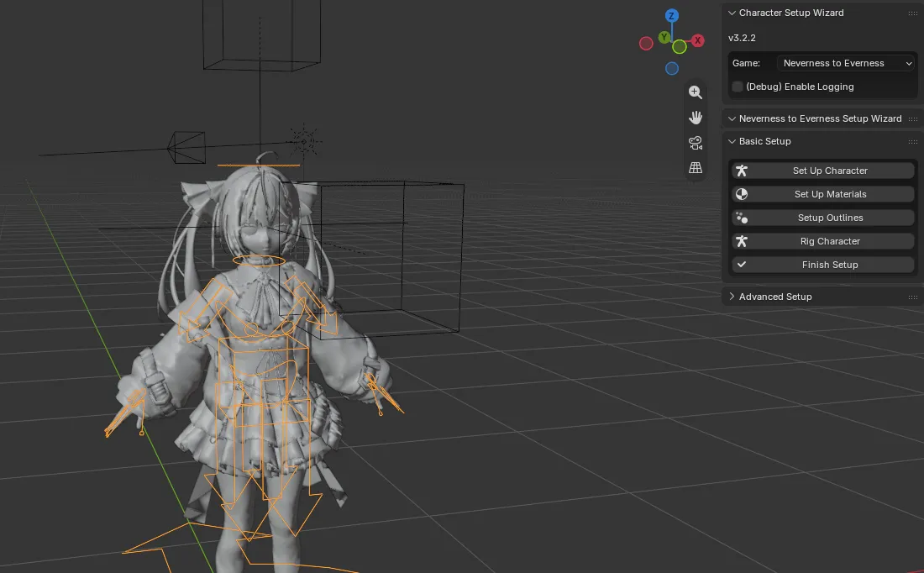Click the armature icon on Rig Character
This screenshot has height=573, width=924.
pos(742,241)
